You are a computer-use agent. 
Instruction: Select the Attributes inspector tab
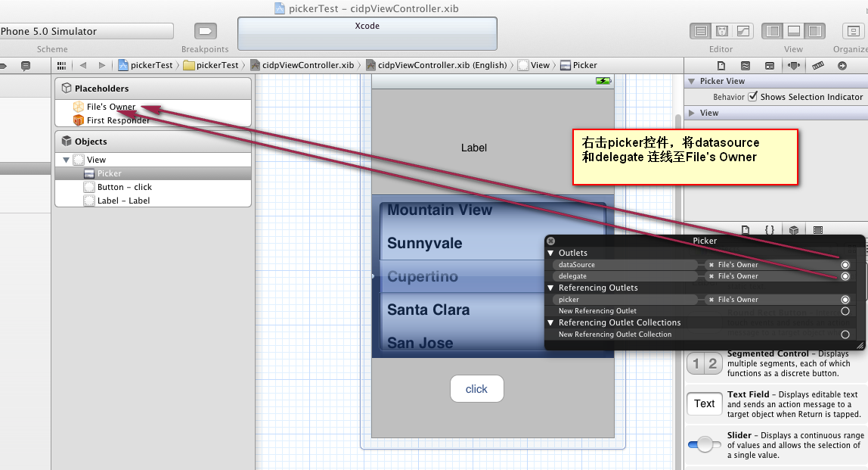tap(794, 65)
